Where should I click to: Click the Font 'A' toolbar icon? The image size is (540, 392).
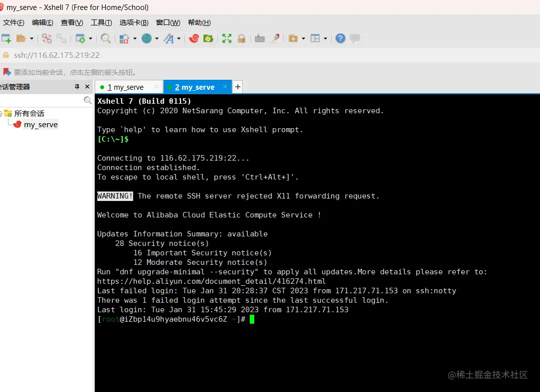click(x=169, y=38)
